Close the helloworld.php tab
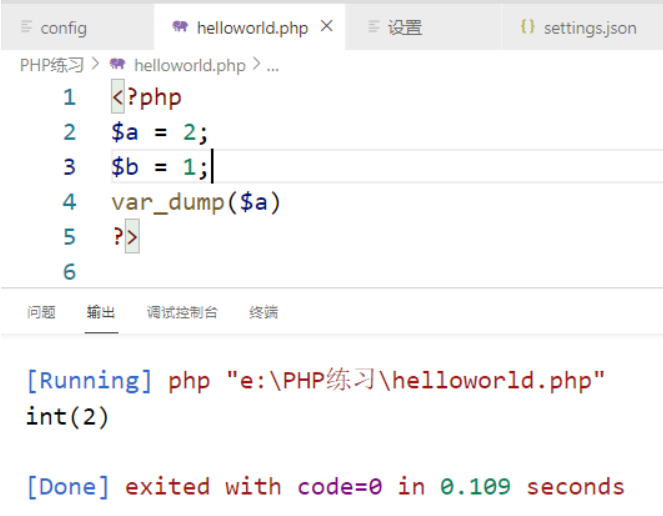663x516 pixels. (326, 27)
